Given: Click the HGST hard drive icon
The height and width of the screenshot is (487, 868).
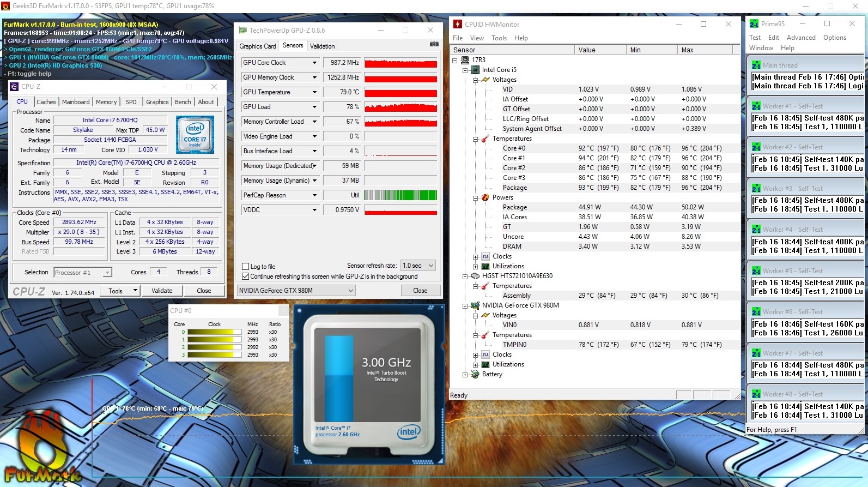Looking at the screenshot, I should tap(475, 276).
